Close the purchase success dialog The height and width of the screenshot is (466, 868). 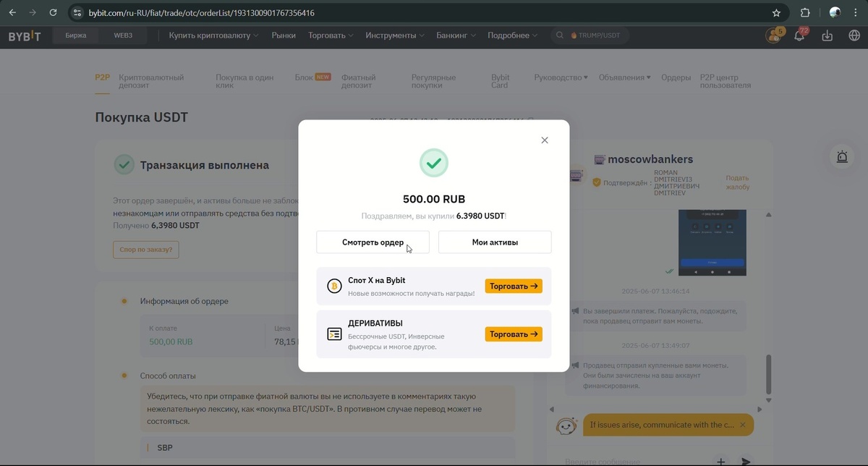point(545,140)
